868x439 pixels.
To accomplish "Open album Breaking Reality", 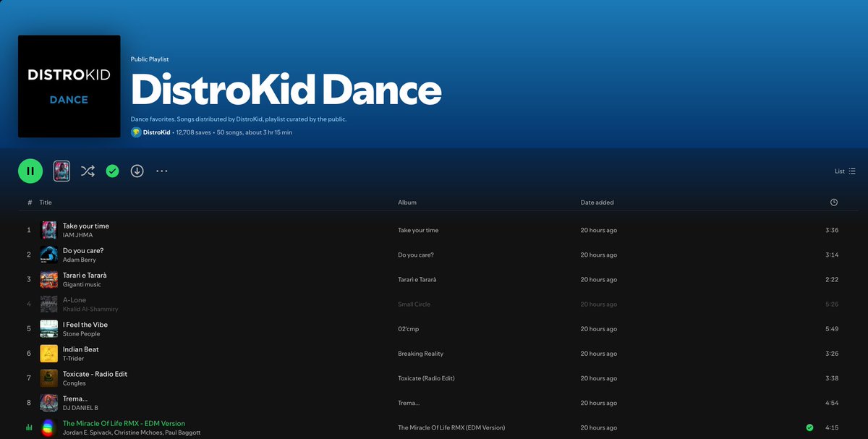I will [420, 354].
